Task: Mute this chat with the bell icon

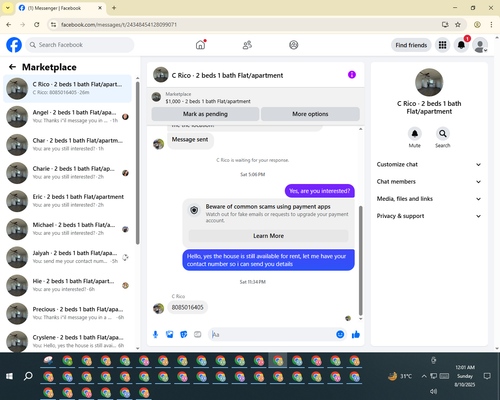Action: pyautogui.click(x=415, y=134)
